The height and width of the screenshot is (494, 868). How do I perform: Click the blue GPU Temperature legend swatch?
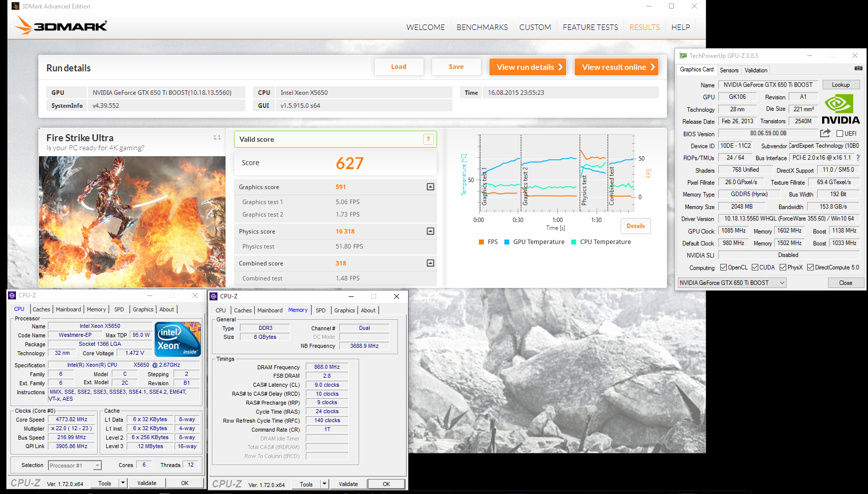pyautogui.click(x=507, y=242)
